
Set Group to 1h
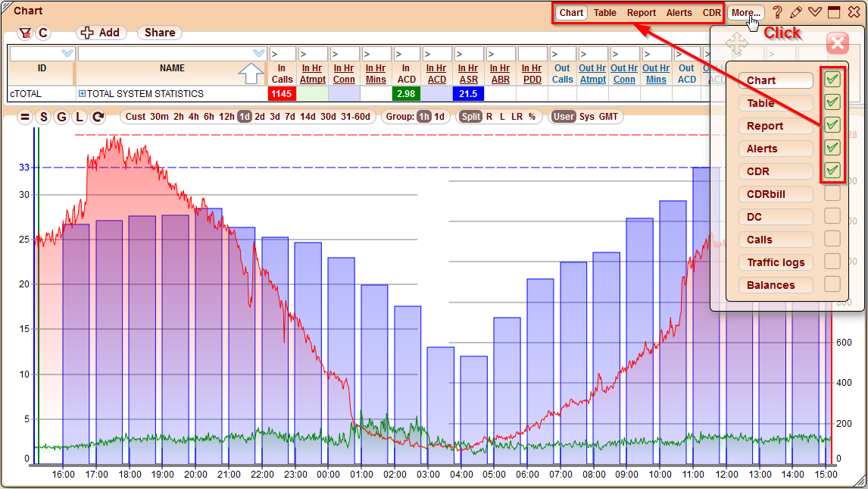coord(424,117)
